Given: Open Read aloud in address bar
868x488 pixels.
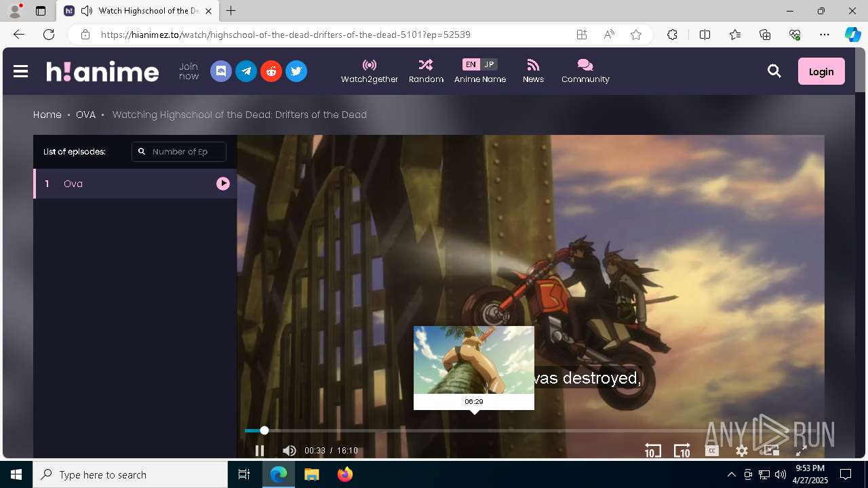Looking at the screenshot, I should [609, 35].
